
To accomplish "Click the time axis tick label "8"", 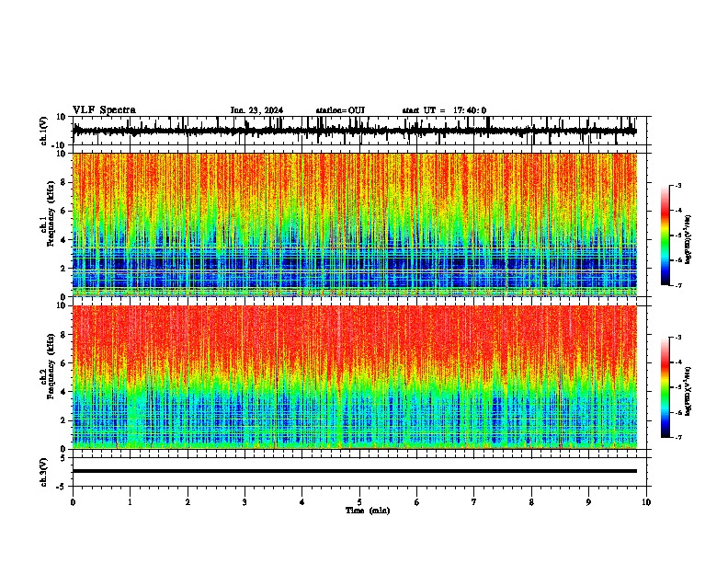I will [x=531, y=502].
